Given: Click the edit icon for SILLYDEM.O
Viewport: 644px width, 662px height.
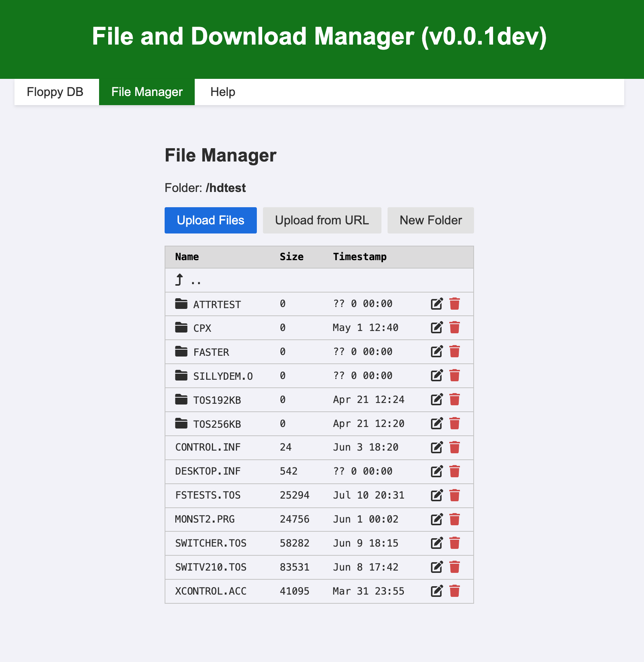Looking at the screenshot, I should (437, 376).
